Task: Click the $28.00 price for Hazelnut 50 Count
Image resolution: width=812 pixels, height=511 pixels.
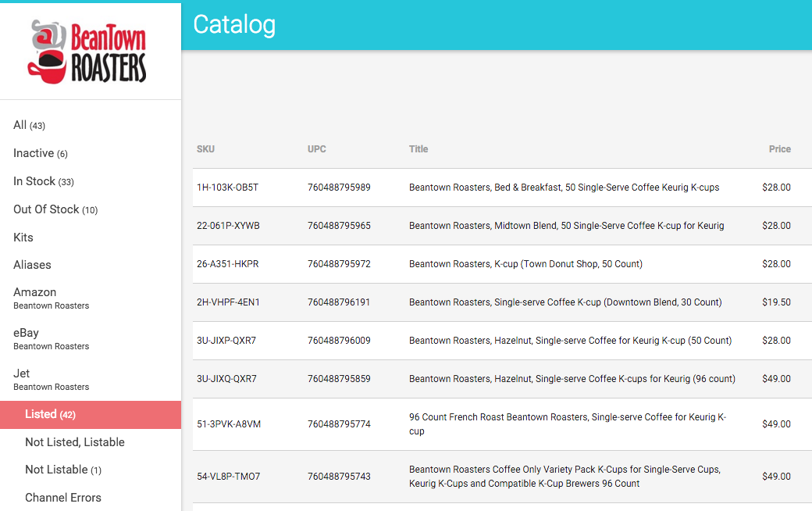Action: coord(776,341)
